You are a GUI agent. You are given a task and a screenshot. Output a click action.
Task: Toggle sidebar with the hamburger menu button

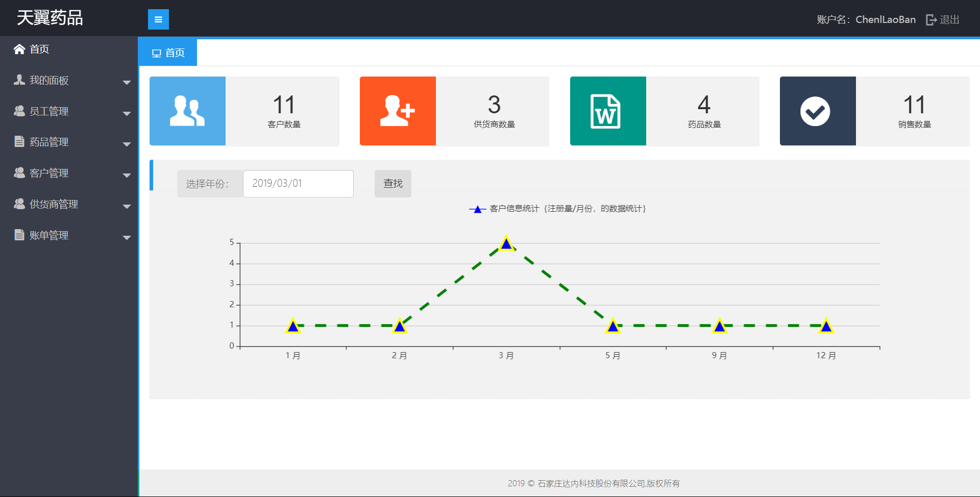tap(158, 19)
